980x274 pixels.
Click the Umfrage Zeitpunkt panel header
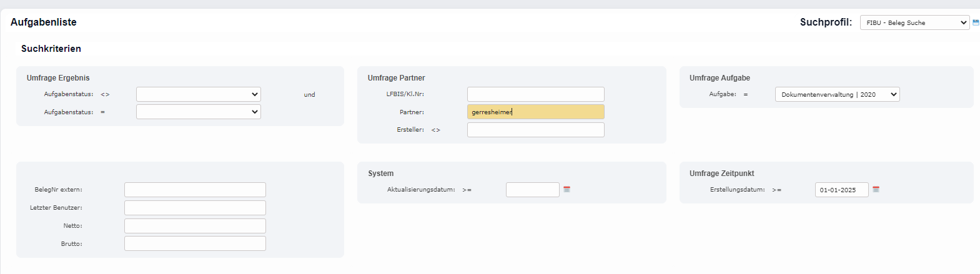coord(721,174)
